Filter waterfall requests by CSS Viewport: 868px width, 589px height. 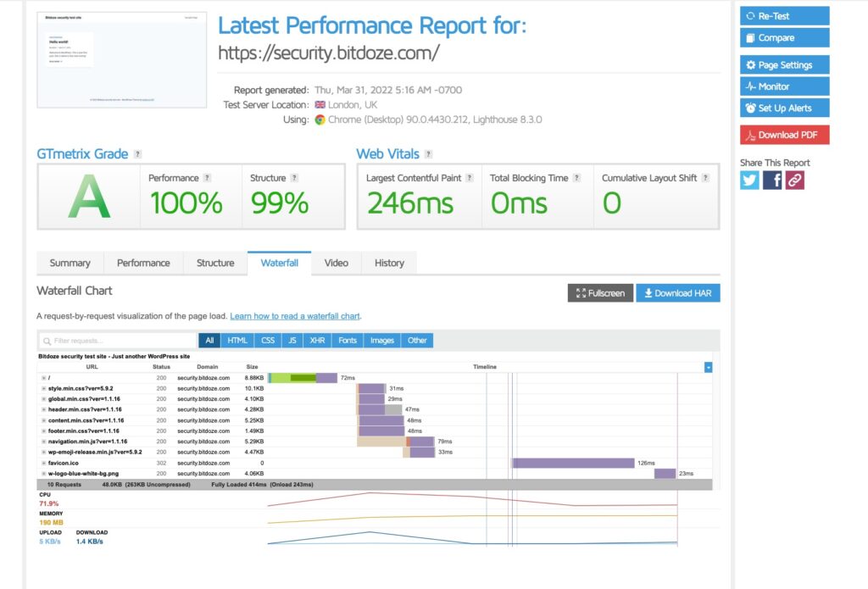pos(268,341)
